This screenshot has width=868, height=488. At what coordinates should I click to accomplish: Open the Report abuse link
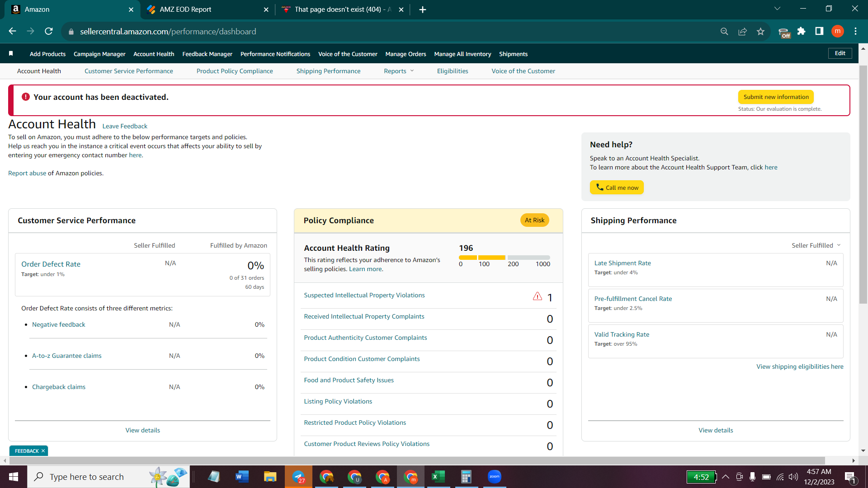27,173
